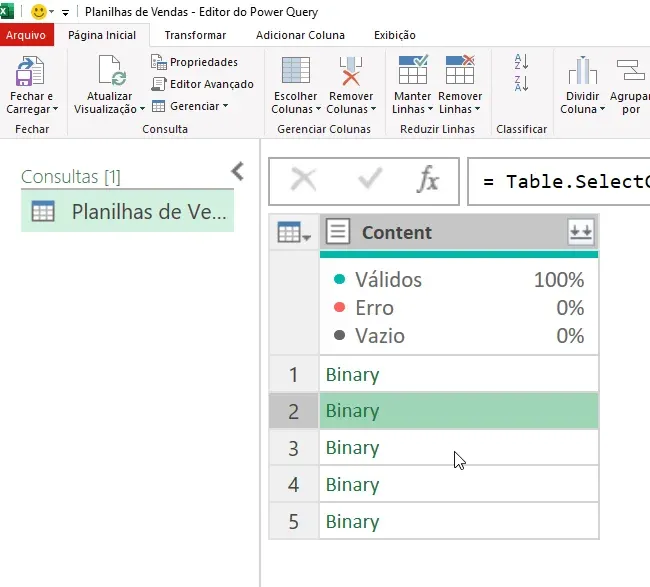
Task: Click the Content column header
Action: [x=458, y=232]
